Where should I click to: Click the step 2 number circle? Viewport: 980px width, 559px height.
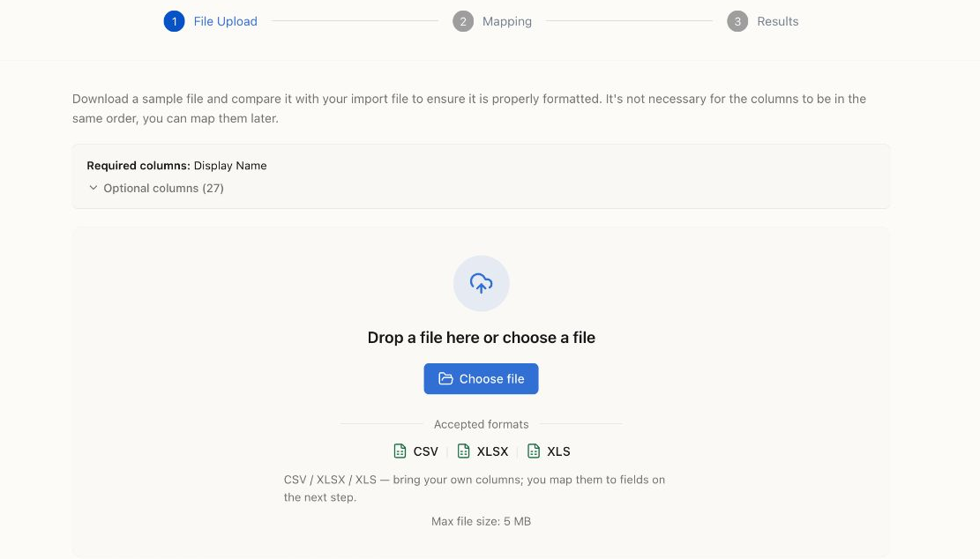[x=463, y=21]
